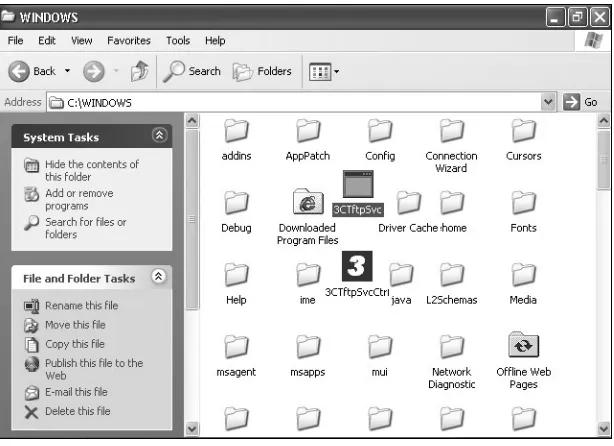Select the Connection Wizard folder
This screenshot has width=614, height=446.
click(451, 146)
